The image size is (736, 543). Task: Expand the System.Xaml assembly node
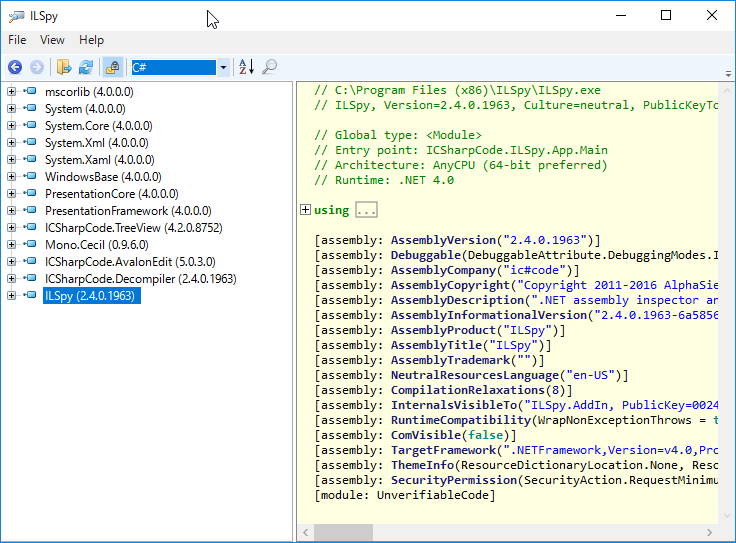[x=12, y=160]
